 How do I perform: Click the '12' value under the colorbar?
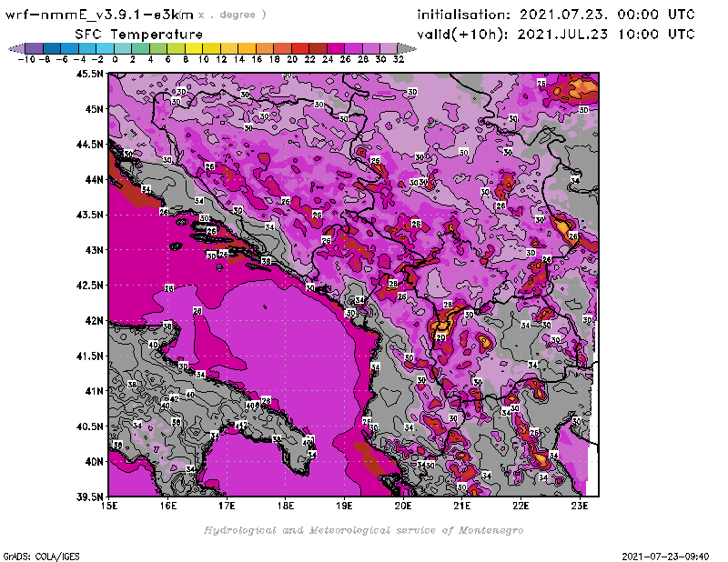pos(221,59)
